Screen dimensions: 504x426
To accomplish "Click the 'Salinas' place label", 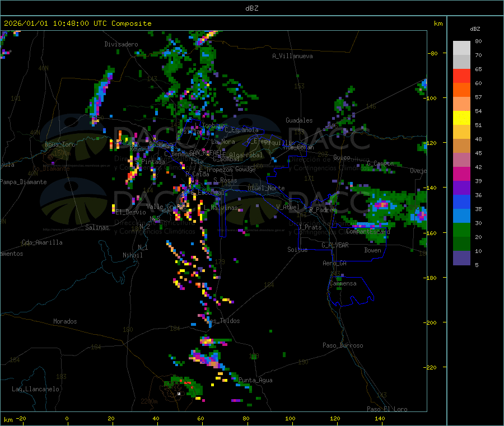I will pos(97,227).
